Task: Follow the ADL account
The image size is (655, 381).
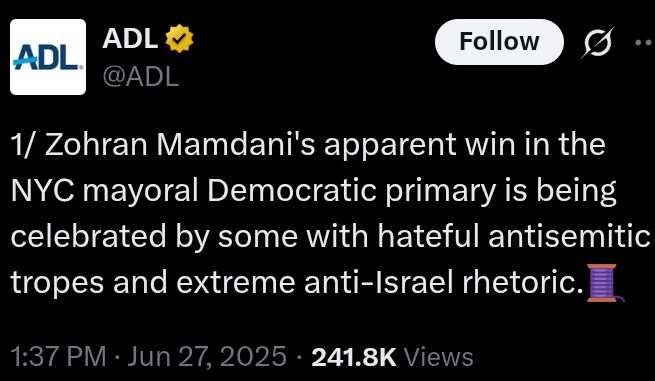Action: tap(499, 42)
